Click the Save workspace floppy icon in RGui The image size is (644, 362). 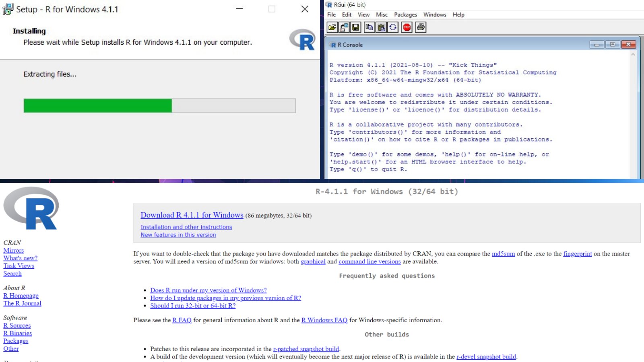click(355, 27)
